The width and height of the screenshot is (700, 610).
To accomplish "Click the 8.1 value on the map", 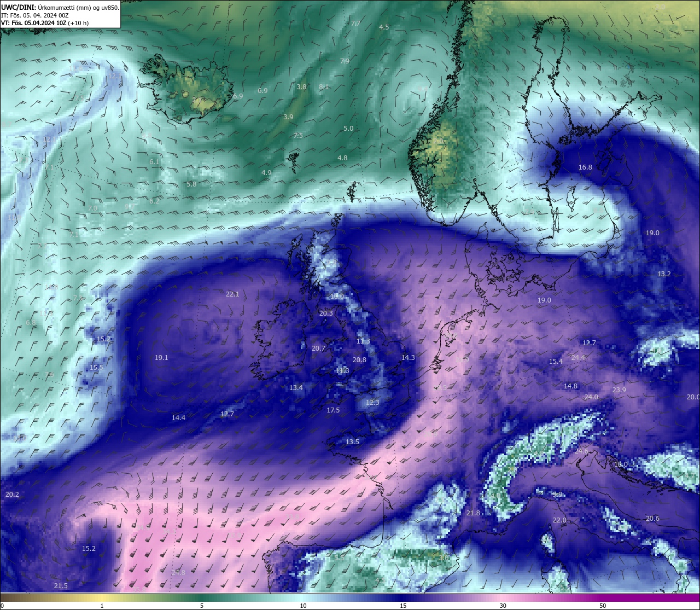I will click(324, 87).
